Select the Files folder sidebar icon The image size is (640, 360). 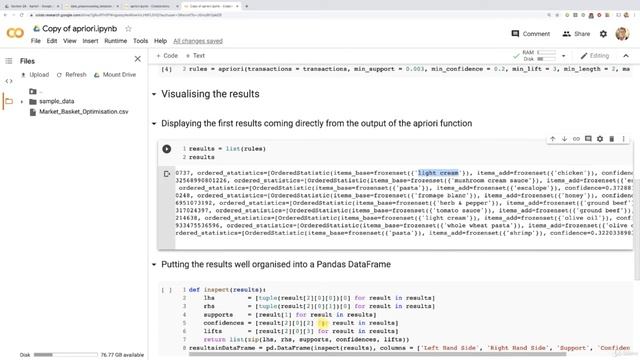(9, 101)
